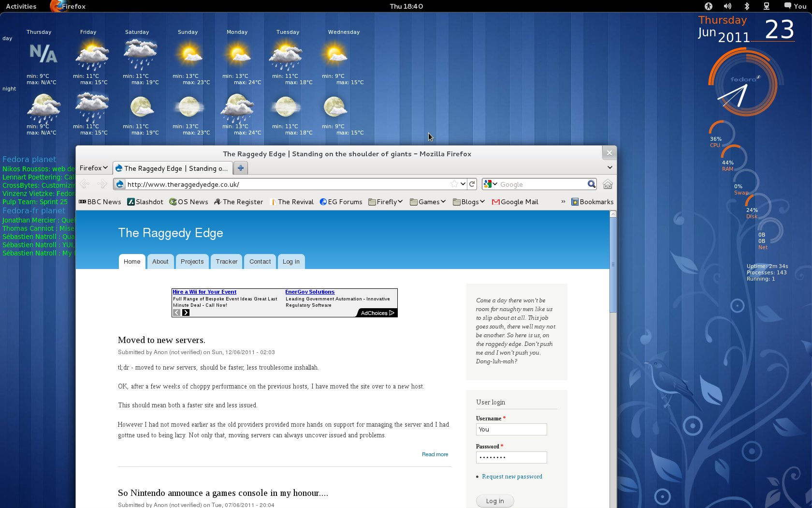
Task: Click the home icon in Firefox toolbar
Action: coord(608,184)
